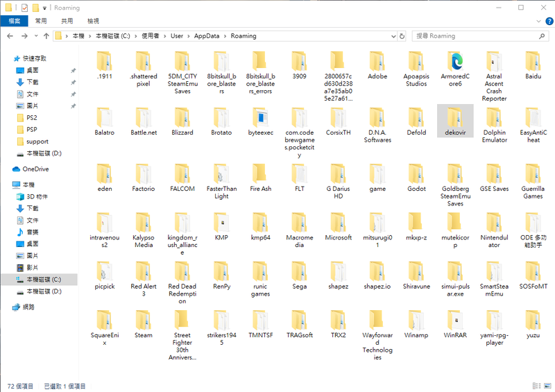Go forward to next folder
Viewport: 555px width, 392px height.
[x=24, y=36]
